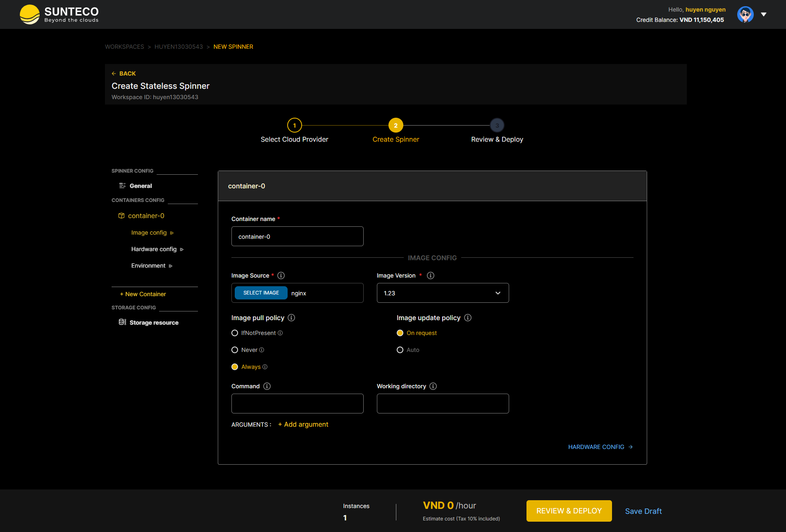786x532 pixels.
Task: Click the Sunteco logo in the header
Action: pyautogui.click(x=59, y=14)
